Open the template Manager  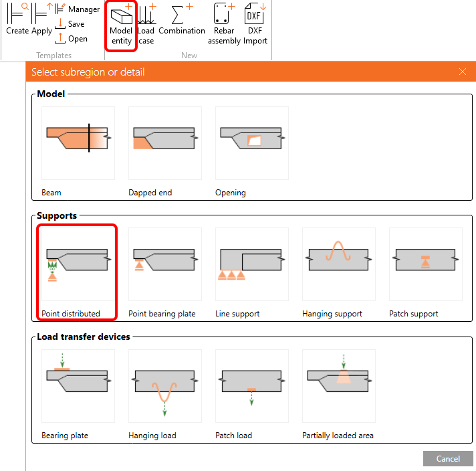pyautogui.click(x=77, y=9)
